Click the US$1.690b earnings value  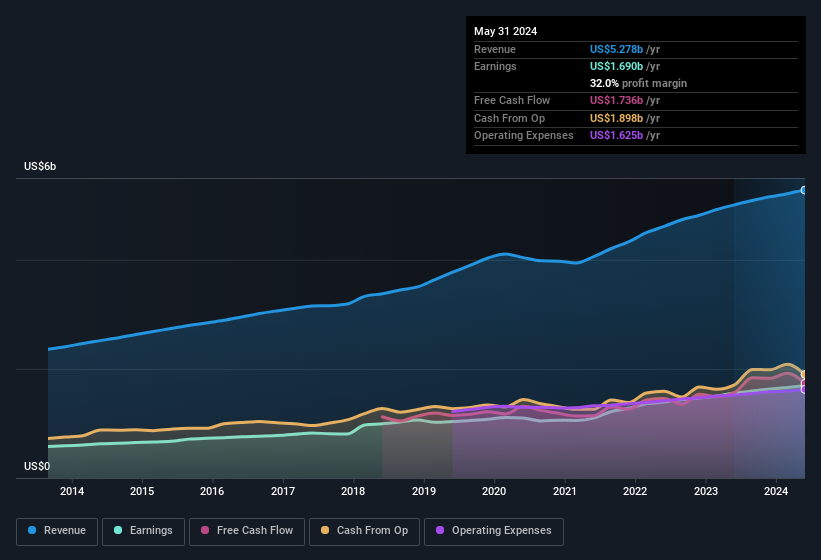tap(616, 66)
